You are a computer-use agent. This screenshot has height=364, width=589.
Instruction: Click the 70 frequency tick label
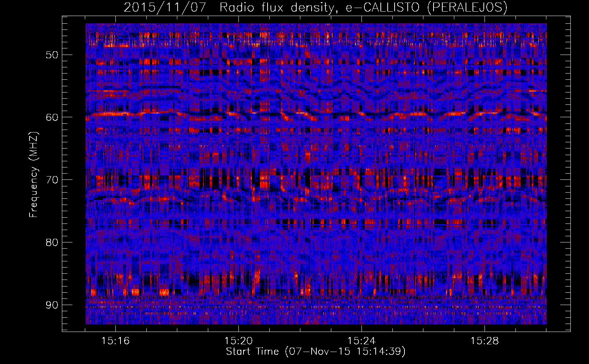52,180
